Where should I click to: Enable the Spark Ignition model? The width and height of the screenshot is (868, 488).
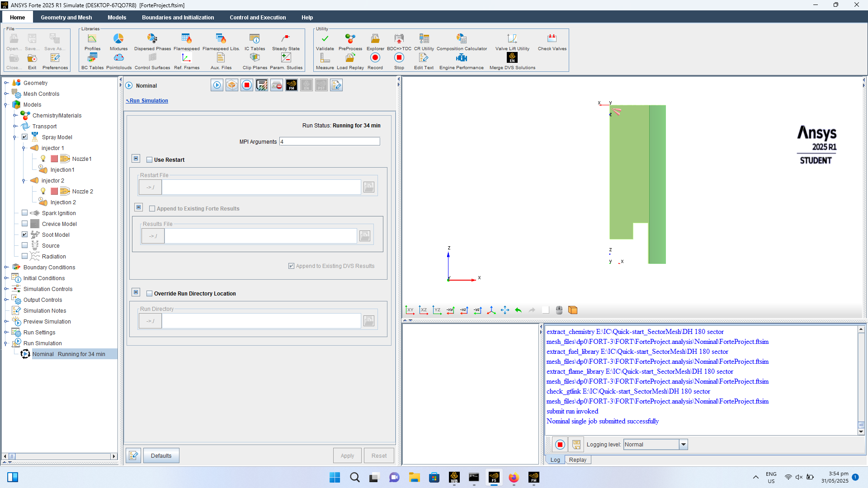point(25,213)
